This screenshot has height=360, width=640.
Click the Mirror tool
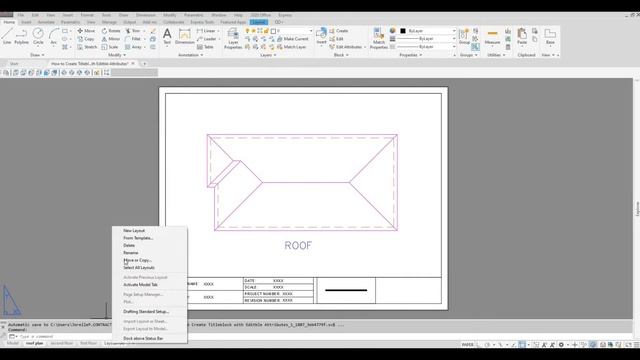click(111, 39)
